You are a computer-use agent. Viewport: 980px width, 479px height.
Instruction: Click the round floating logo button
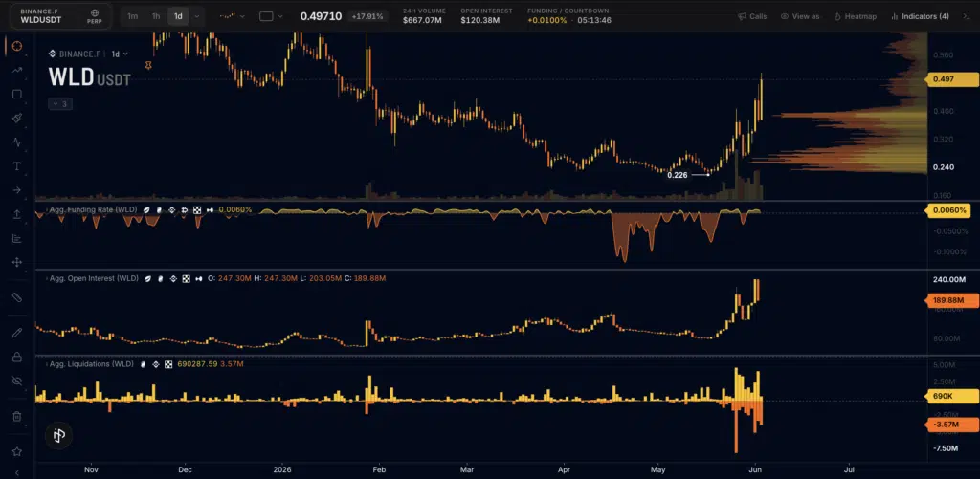point(59,435)
